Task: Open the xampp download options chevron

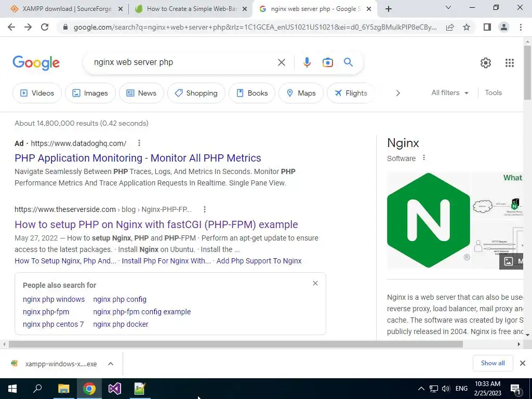Action: pos(111,364)
